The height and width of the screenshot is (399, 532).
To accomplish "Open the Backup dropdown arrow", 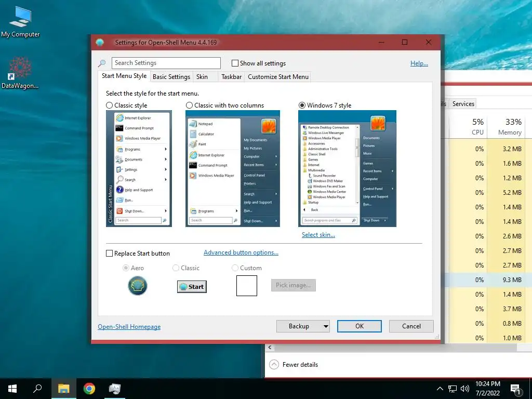I will (x=326, y=326).
